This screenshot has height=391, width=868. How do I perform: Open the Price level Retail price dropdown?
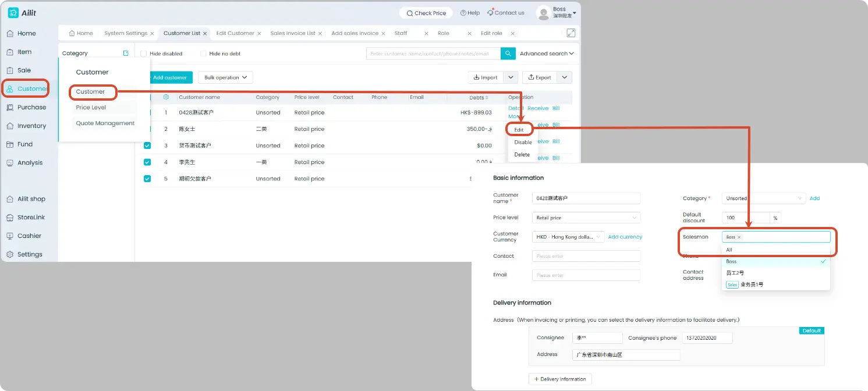pos(586,218)
